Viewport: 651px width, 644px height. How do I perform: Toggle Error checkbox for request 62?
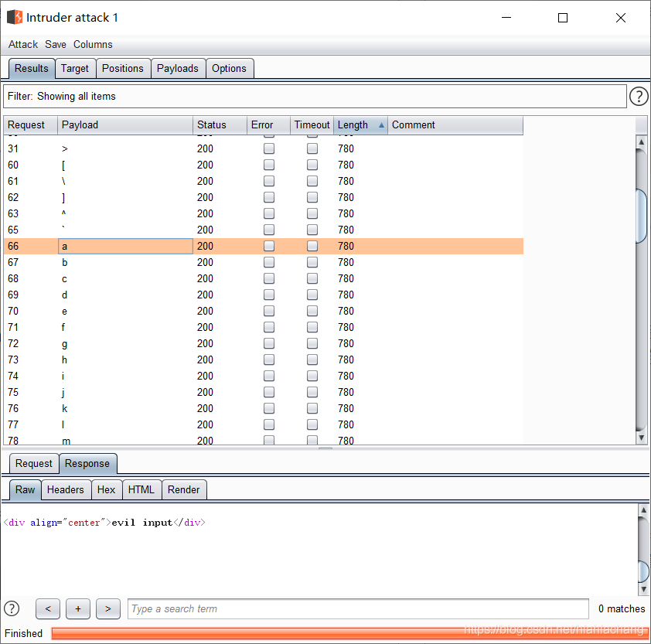[269, 197]
